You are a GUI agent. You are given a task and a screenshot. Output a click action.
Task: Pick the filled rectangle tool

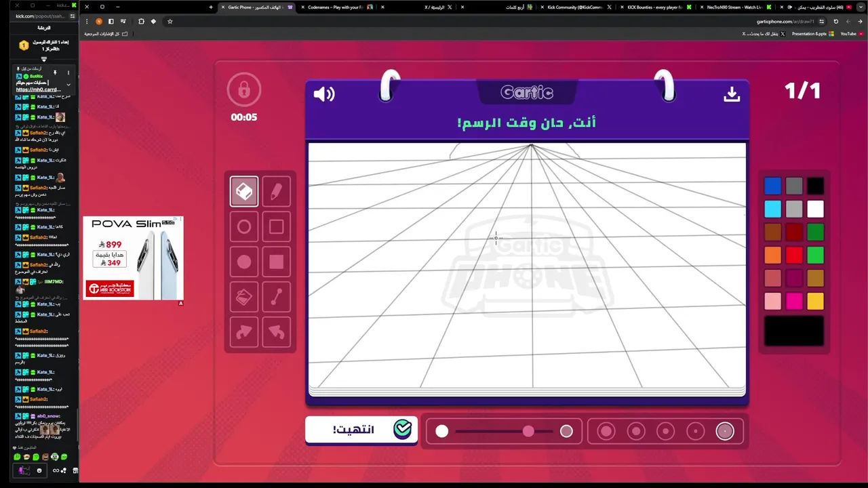tap(276, 262)
